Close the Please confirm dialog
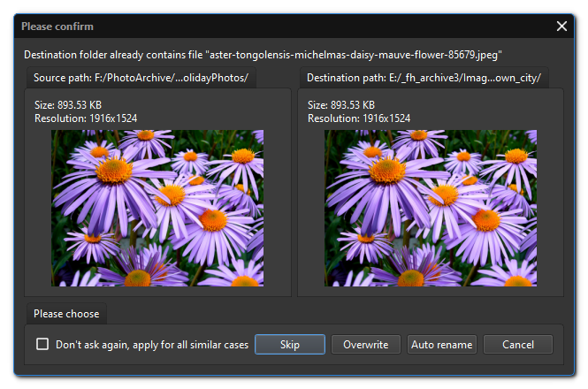The image size is (588, 389). click(x=561, y=27)
